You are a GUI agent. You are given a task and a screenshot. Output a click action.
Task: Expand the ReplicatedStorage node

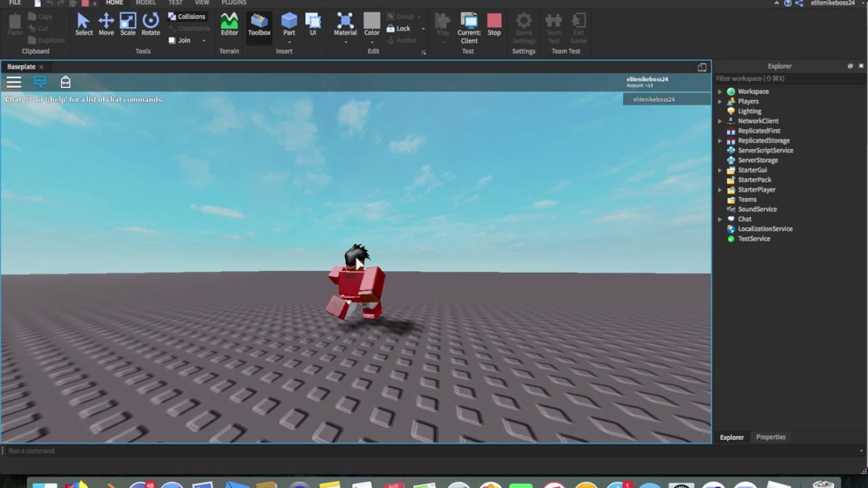720,141
